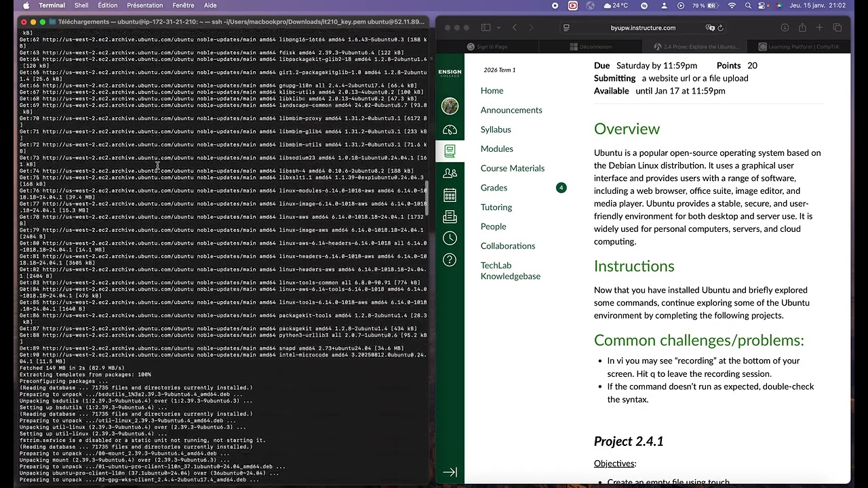Click the Project 2.4.1 heading
Screen dimensions: 868x488
(629, 441)
